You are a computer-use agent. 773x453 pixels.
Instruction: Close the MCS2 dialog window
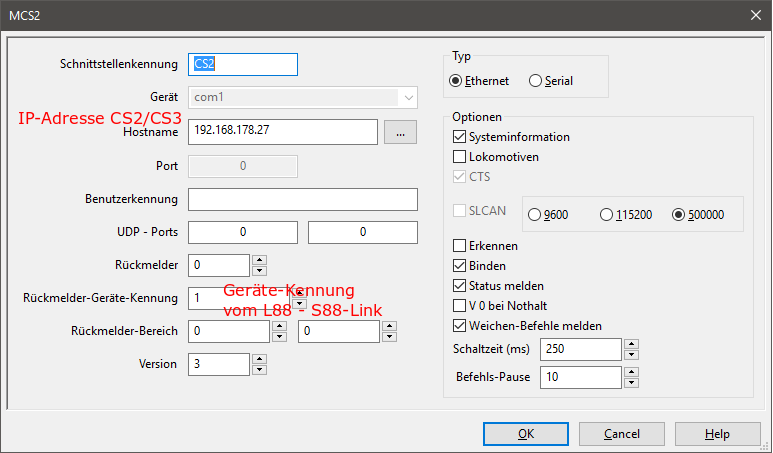[753, 14]
